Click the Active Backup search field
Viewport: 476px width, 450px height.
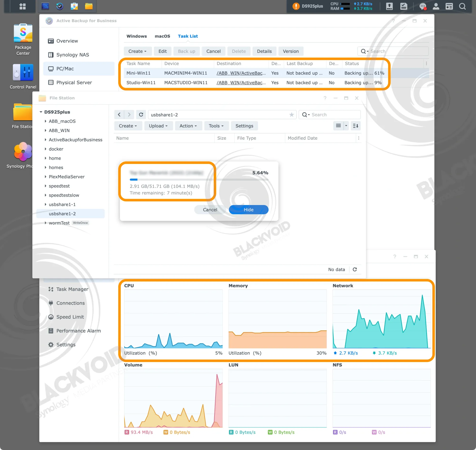tap(393, 51)
